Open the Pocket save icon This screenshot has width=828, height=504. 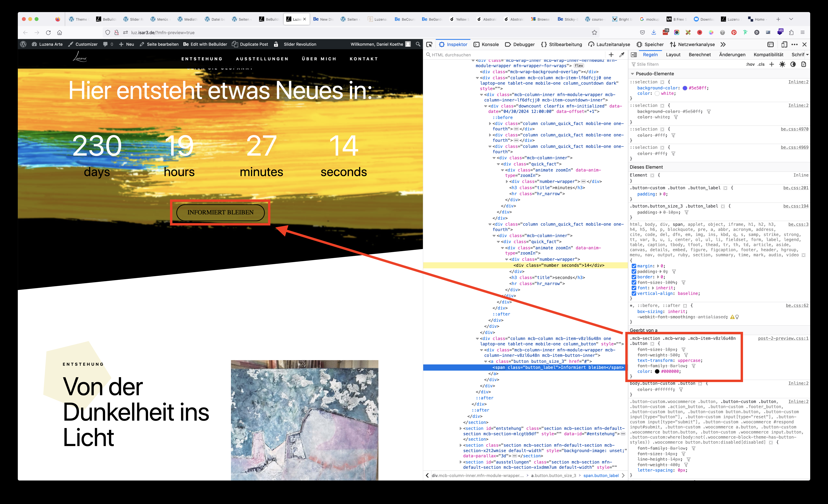point(642,33)
